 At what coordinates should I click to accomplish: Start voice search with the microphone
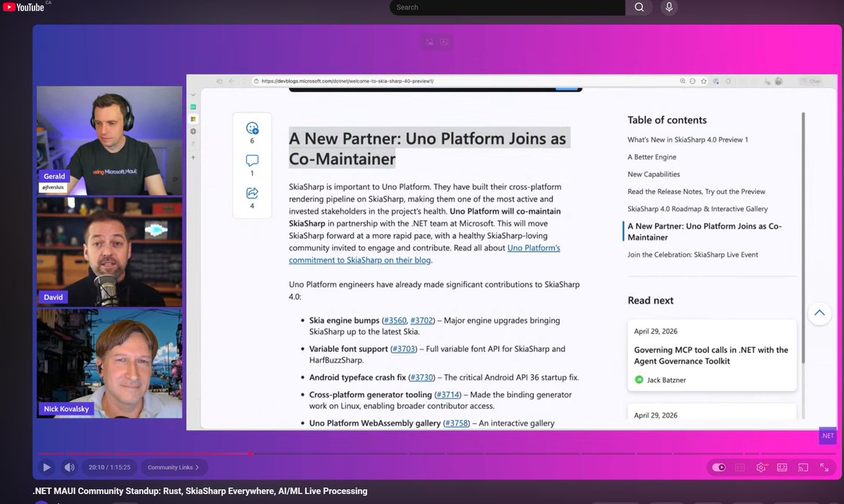point(669,7)
